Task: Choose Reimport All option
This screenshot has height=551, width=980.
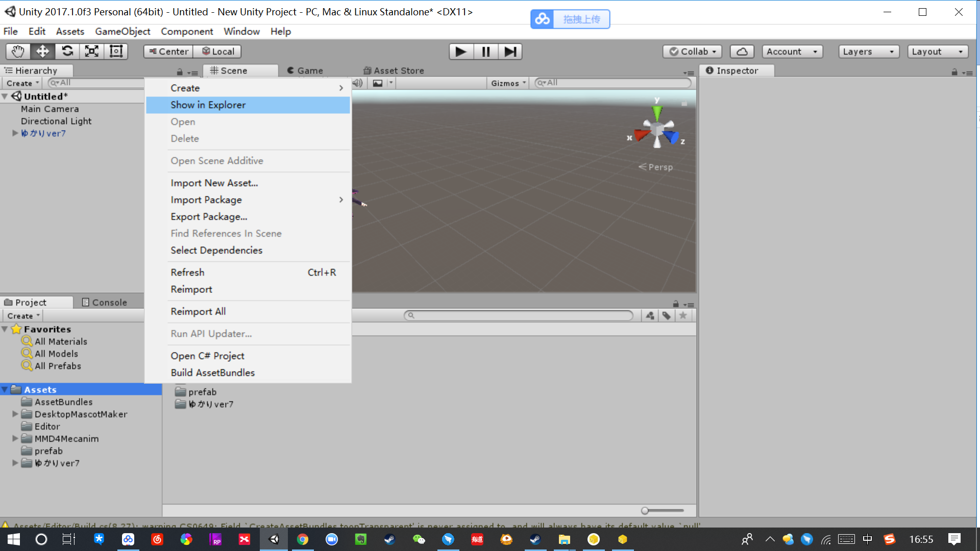Action: pos(248,311)
